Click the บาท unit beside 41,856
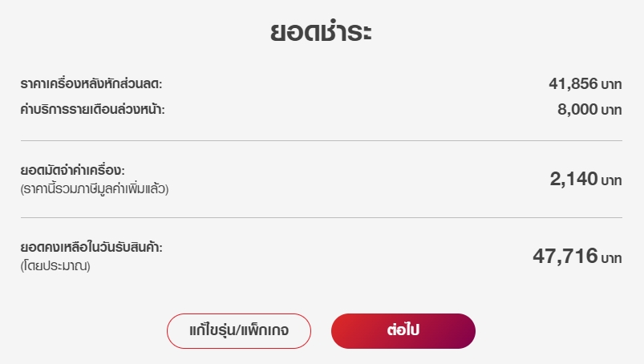The height and width of the screenshot is (364, 644). pyautogui.click(x=612, y=84)
